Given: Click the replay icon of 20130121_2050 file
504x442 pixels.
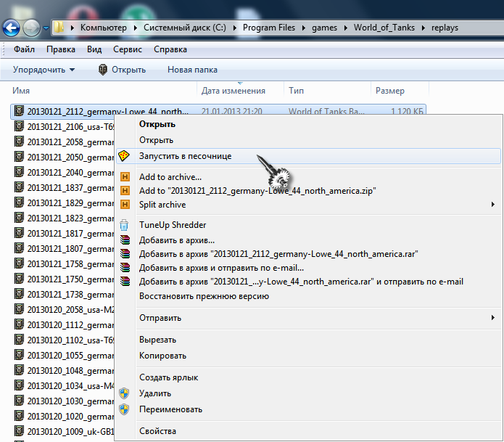Looking at the screenshot, I should [x=20, y=157].
